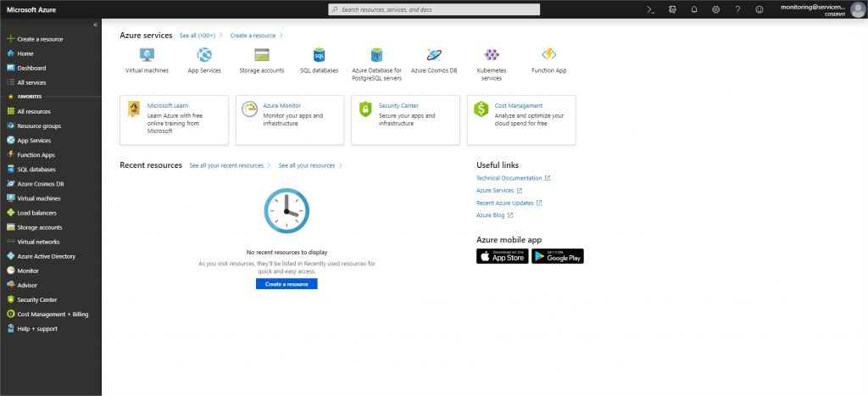Open the Microsoft Learn title link
Screen dimensions: 868x396
coord(168,106)
